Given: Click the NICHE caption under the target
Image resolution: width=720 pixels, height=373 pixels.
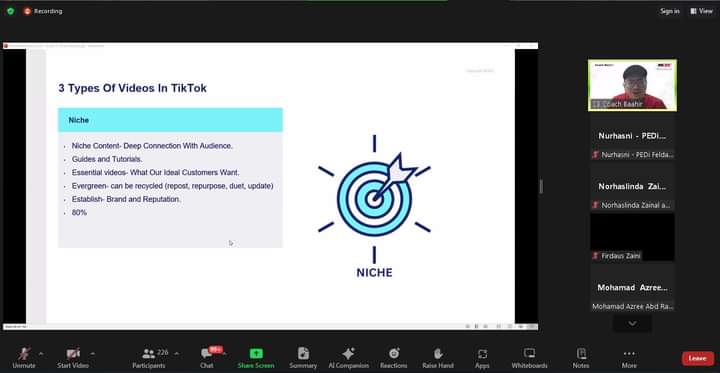Looking at the screenshot, I should (x=374, y=273).
